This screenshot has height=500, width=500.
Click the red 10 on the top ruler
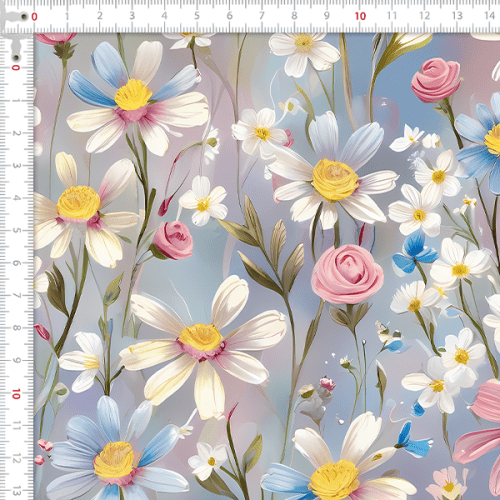(x=360, y=16)
